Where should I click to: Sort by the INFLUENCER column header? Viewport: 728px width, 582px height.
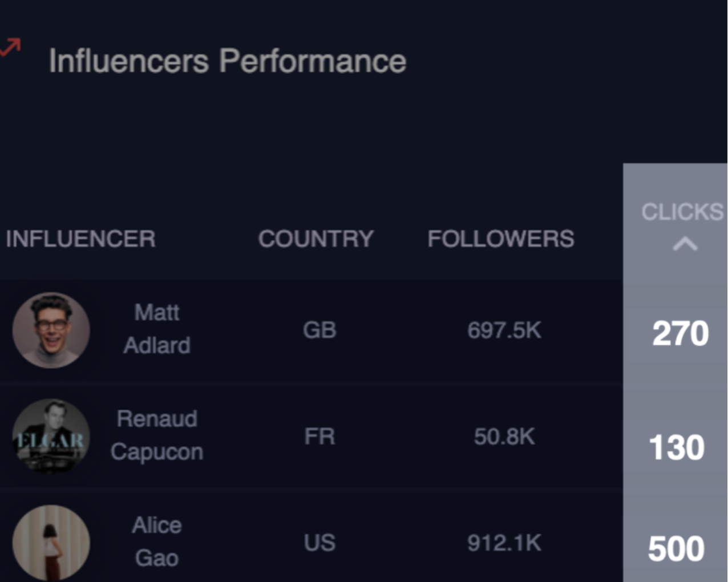(80, 239)
